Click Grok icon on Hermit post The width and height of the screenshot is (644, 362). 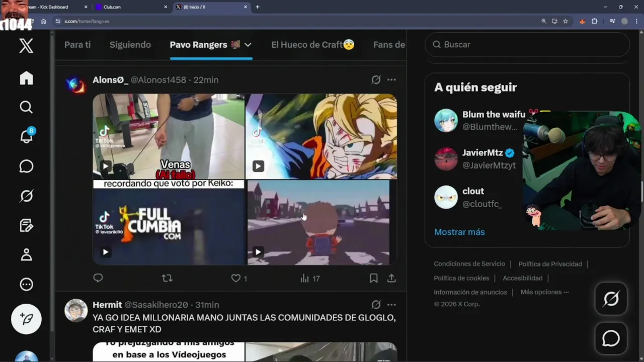[x=376, y=305]
